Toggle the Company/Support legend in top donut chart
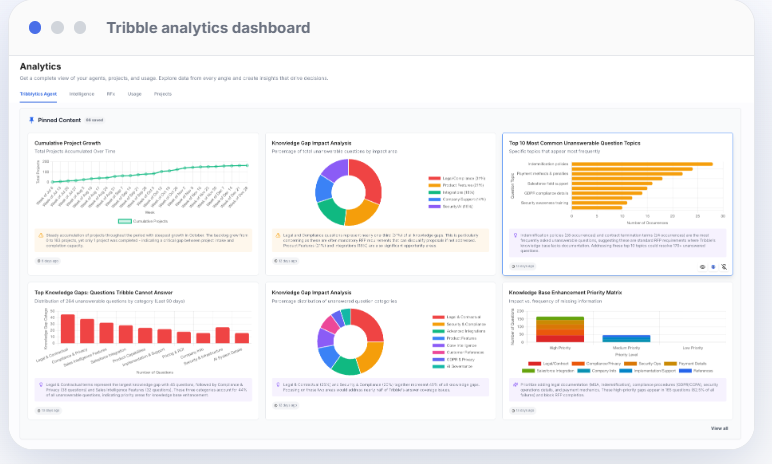 coord(457,199)
